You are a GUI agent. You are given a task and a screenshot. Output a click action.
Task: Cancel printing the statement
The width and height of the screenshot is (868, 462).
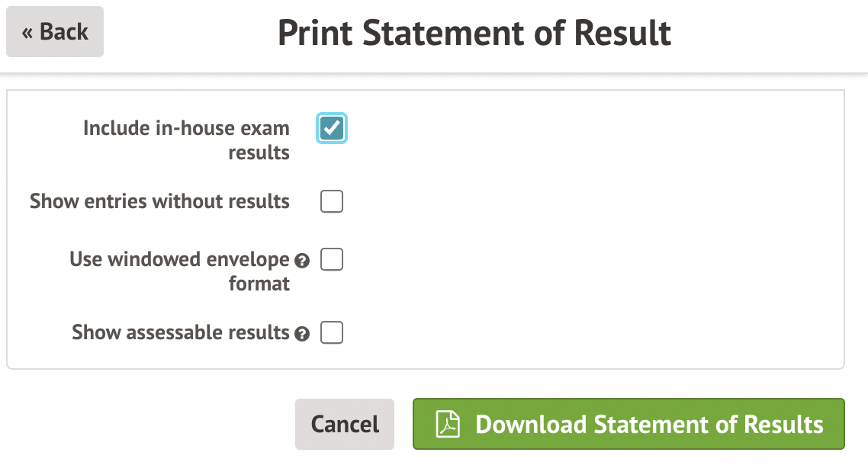[345, 424]
